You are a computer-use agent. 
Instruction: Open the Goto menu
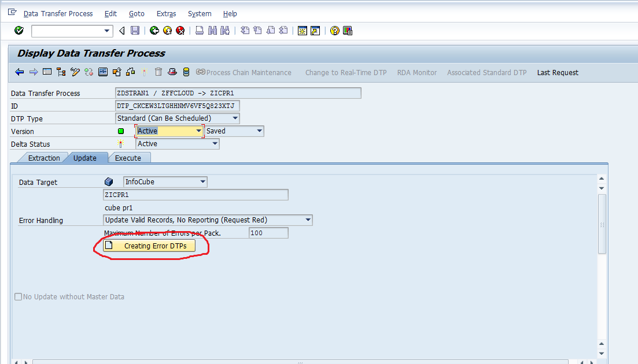[137, 13]
